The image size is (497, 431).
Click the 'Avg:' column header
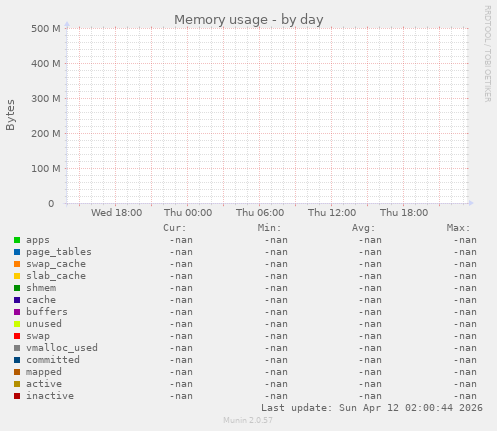pos(364,228)
